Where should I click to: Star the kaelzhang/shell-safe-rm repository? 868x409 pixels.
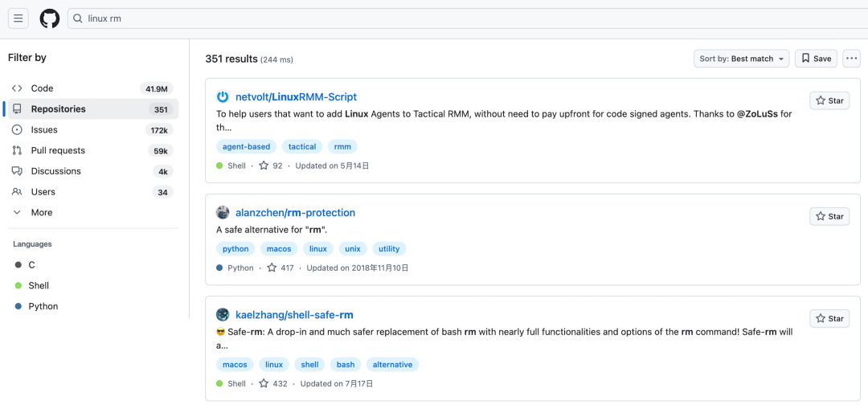pyautogui.click(x=829, y=319)
